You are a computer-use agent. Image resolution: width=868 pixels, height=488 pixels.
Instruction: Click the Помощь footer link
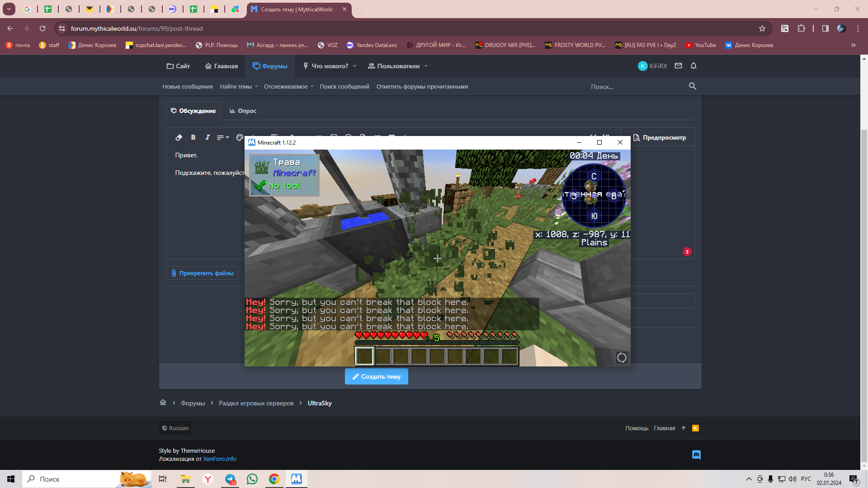(x=637, y=428)
